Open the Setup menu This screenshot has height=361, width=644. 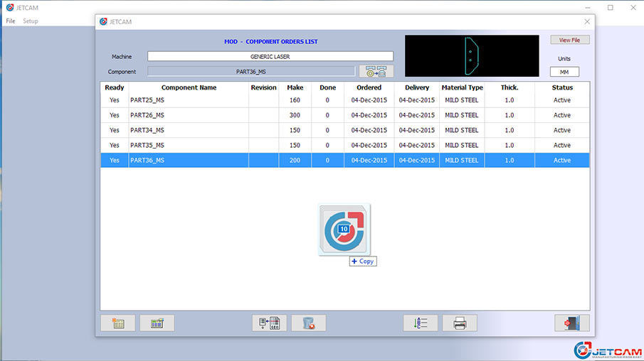pos(31,21)
